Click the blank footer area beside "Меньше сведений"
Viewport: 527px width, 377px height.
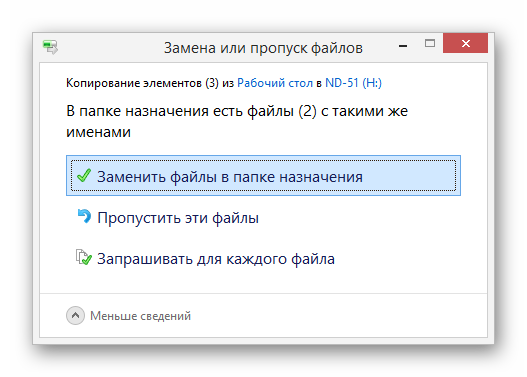tap(336, 316)
